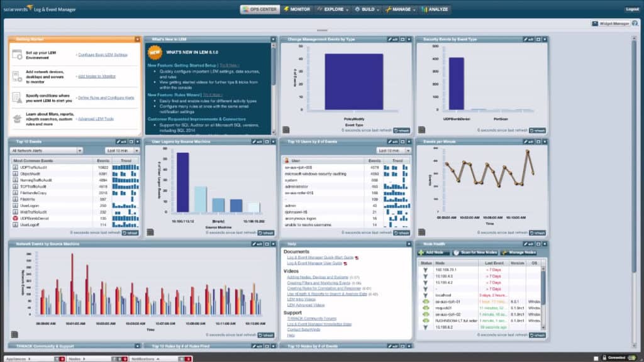Viewport: 644px width, 362px height.
Task: Open the Widget Manager
Action: (611, 23)
